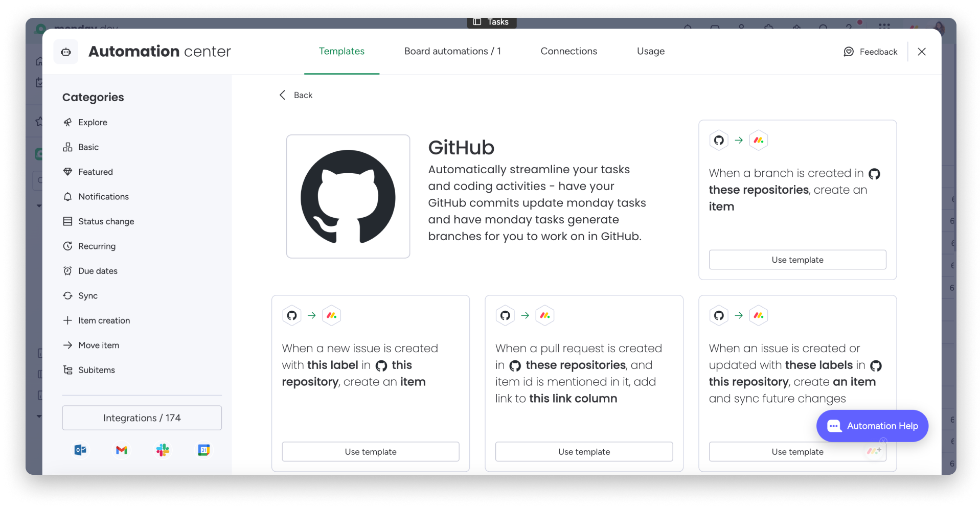Image resolution: width=980 pixels, height=508 pixels.
Task: Click the Sync arrows icon
Action: (67, 296)
